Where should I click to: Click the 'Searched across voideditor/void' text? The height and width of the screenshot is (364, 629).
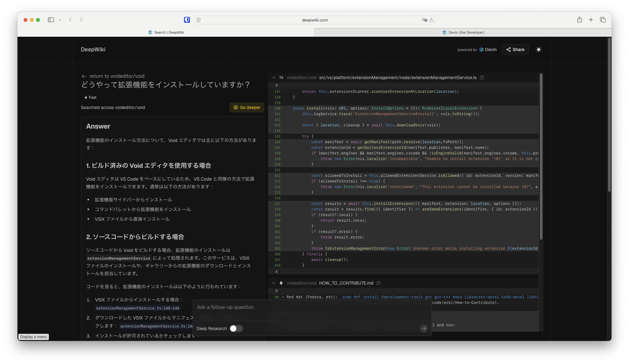point(113,107)
